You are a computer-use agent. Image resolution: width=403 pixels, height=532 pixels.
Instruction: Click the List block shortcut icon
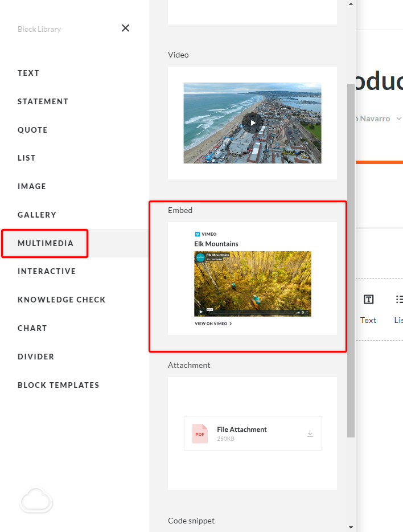tap(399, 299)
